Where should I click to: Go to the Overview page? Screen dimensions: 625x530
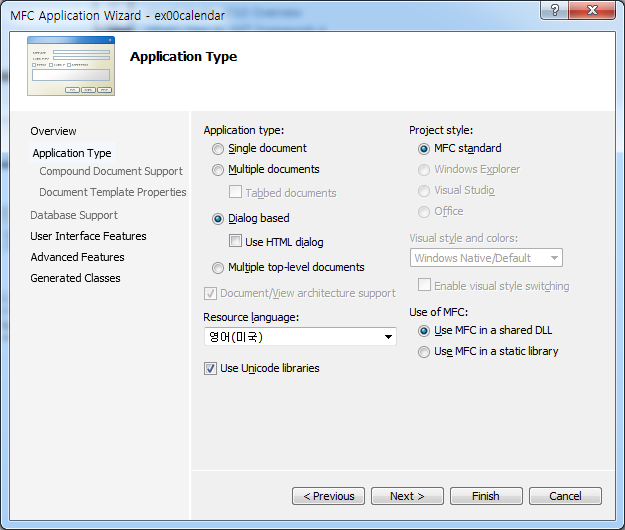coord(53,132)
